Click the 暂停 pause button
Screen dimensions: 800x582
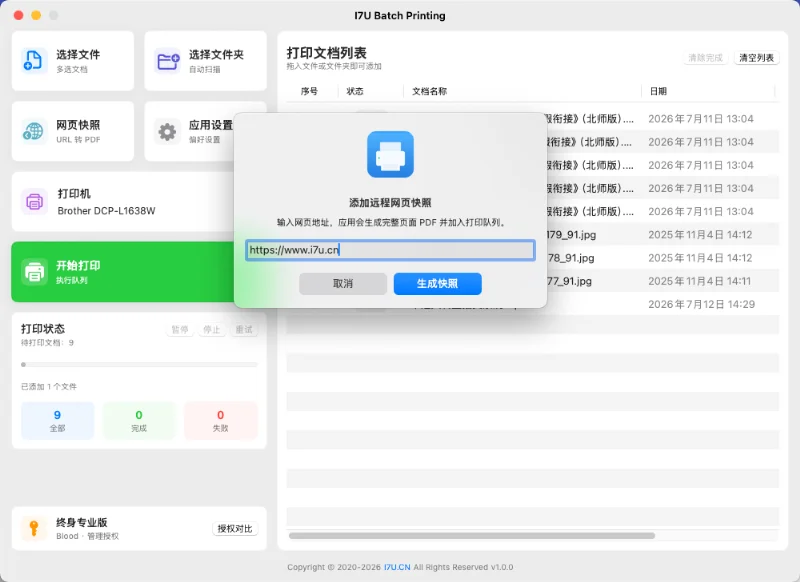click(180, 330)
